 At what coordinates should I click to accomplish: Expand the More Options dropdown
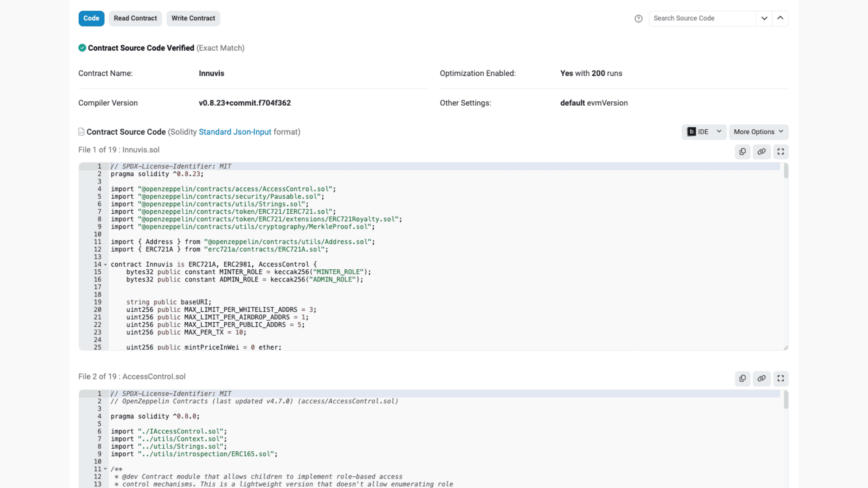tap(758, 132)
